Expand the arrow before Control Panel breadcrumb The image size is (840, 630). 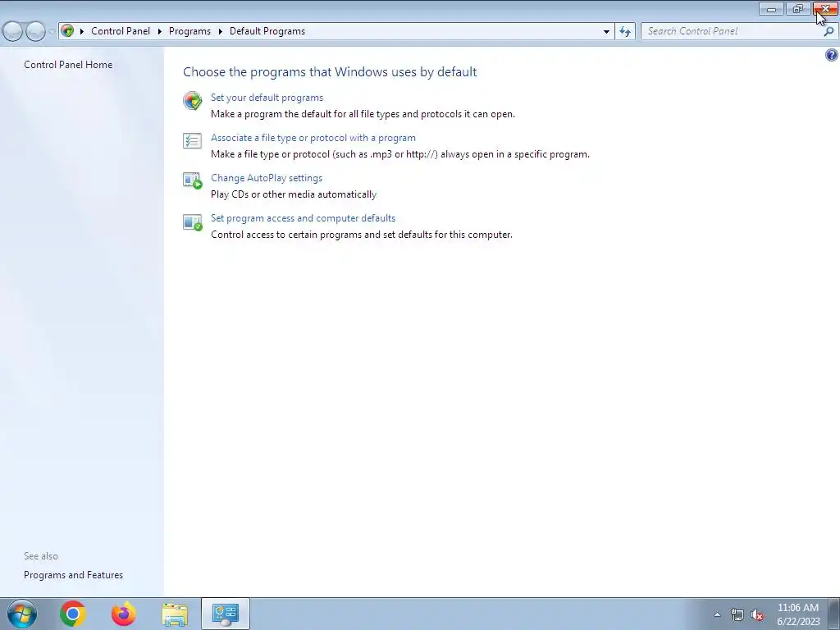[x=82, y=31]
